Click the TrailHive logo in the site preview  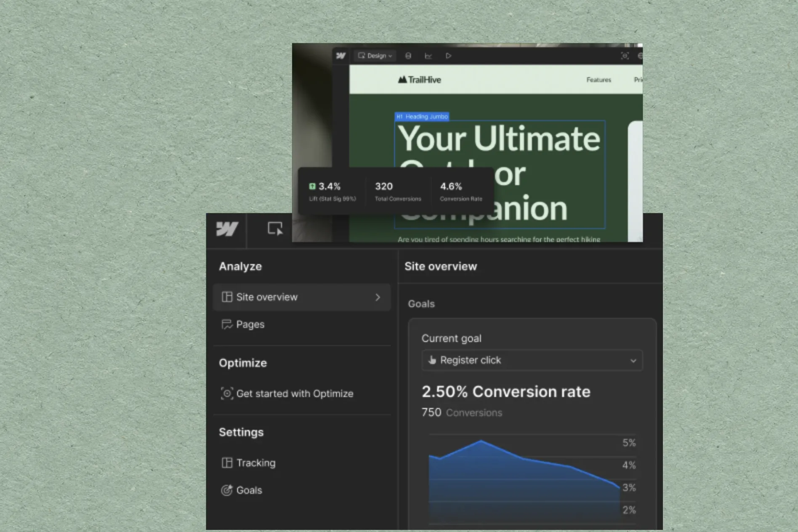click(420, 80)
